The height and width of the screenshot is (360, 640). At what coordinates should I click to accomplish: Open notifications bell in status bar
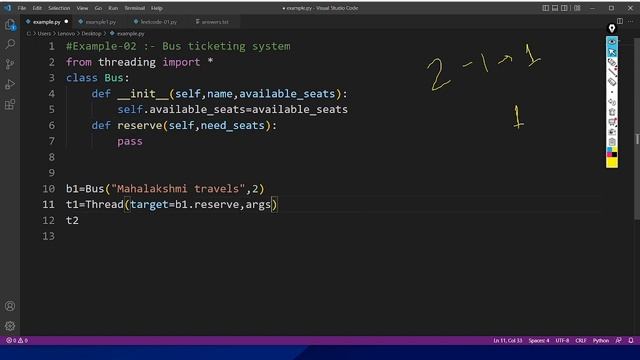(x=631, y=340)
